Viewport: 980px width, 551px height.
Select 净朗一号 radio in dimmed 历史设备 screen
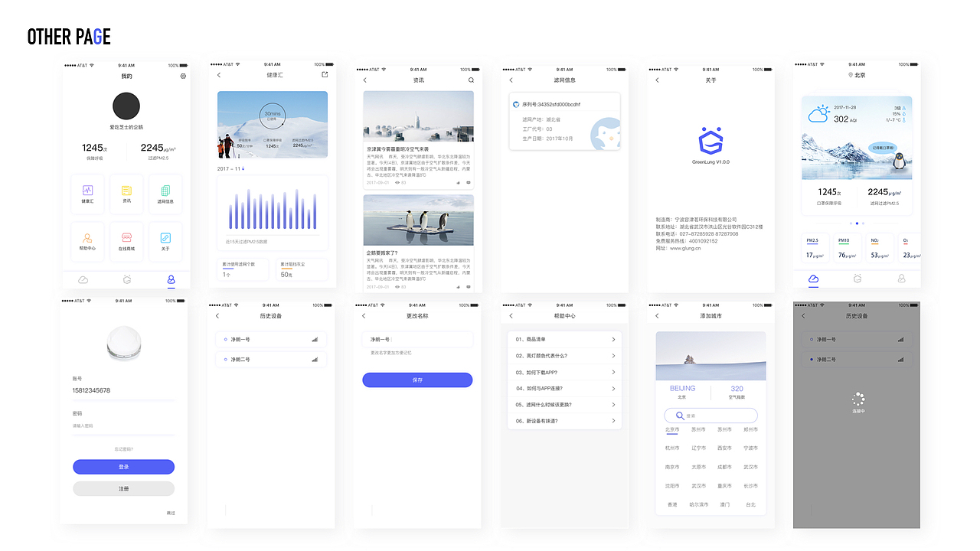click(x=811, y=339)
